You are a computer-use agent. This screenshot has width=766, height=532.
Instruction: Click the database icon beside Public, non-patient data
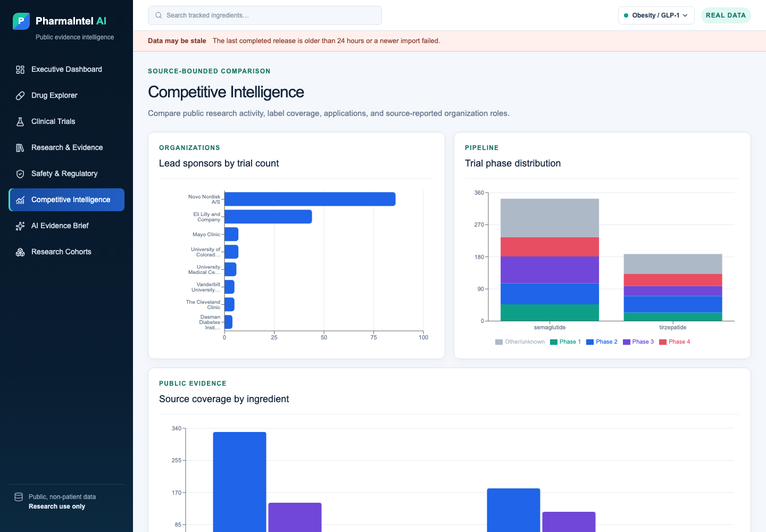pyautogui.click(x=19, y=497)
